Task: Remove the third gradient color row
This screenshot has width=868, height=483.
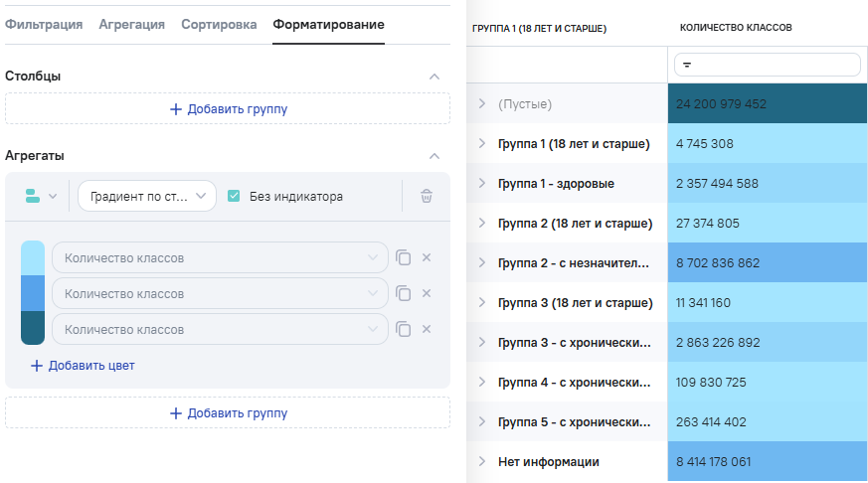Action: (427, 329)
